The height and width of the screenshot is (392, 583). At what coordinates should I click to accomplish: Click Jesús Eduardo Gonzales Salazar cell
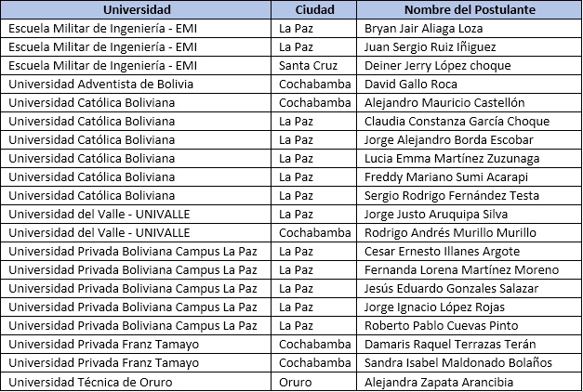470,289
